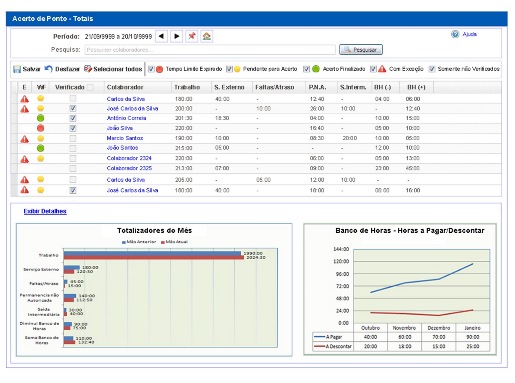
Task: Click yellow status circle in Colaborador 2024 row
Action: point(40,158)
